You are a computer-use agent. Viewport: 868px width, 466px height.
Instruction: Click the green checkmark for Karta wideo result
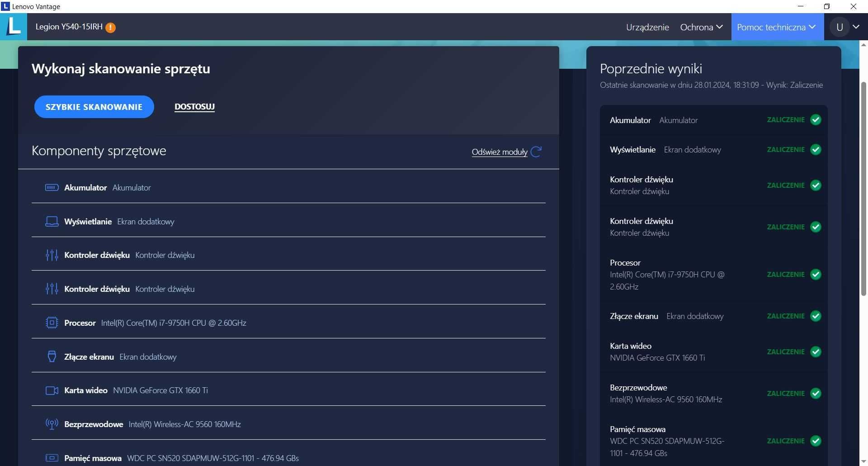tap(816, 352)
